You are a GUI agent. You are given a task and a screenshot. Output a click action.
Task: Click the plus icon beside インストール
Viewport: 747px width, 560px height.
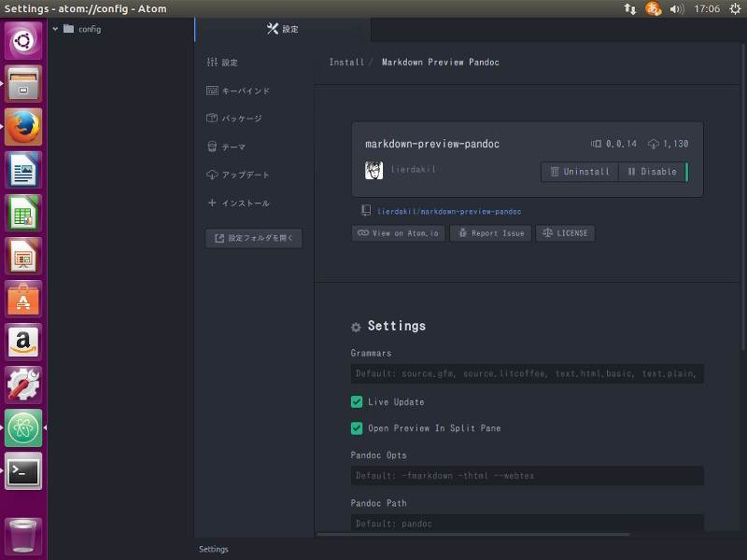tap(212, 203)
